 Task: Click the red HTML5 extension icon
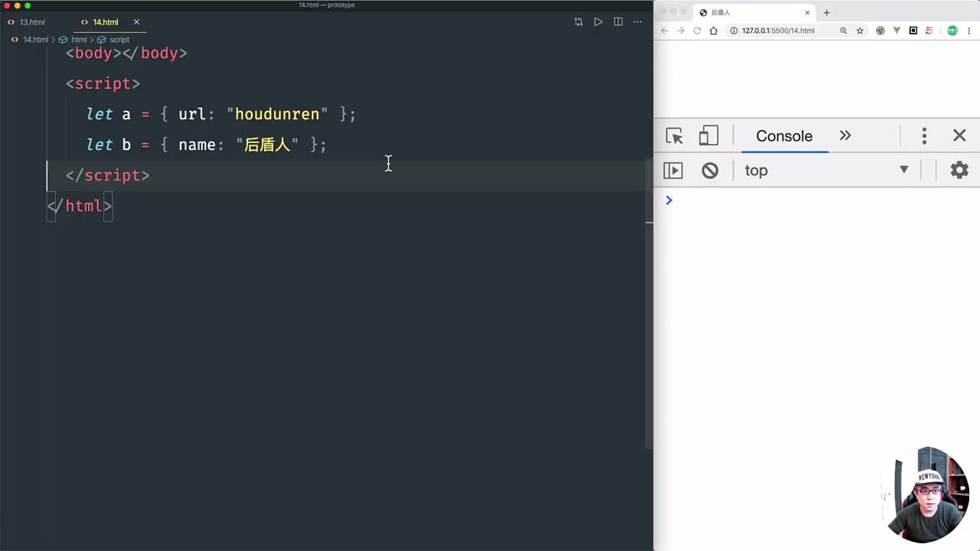coord(929,31)
